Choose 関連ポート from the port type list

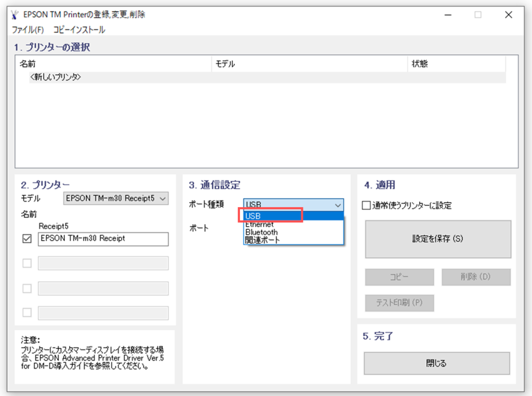(294, 240)
